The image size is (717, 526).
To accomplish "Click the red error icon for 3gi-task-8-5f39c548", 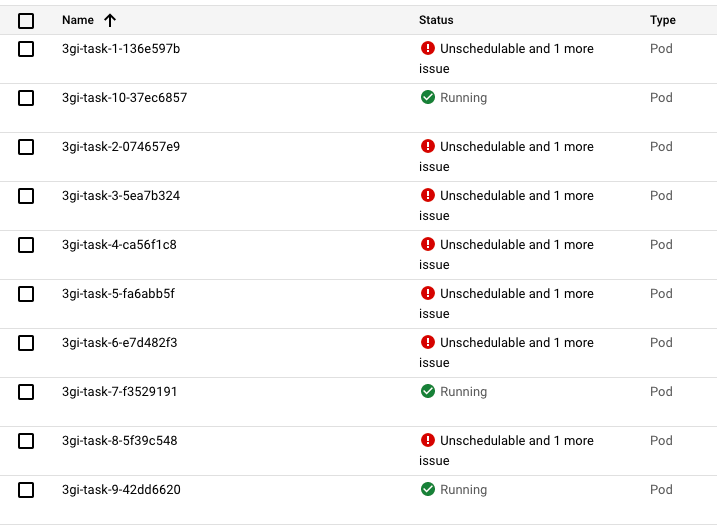I will tap(428, 440).
